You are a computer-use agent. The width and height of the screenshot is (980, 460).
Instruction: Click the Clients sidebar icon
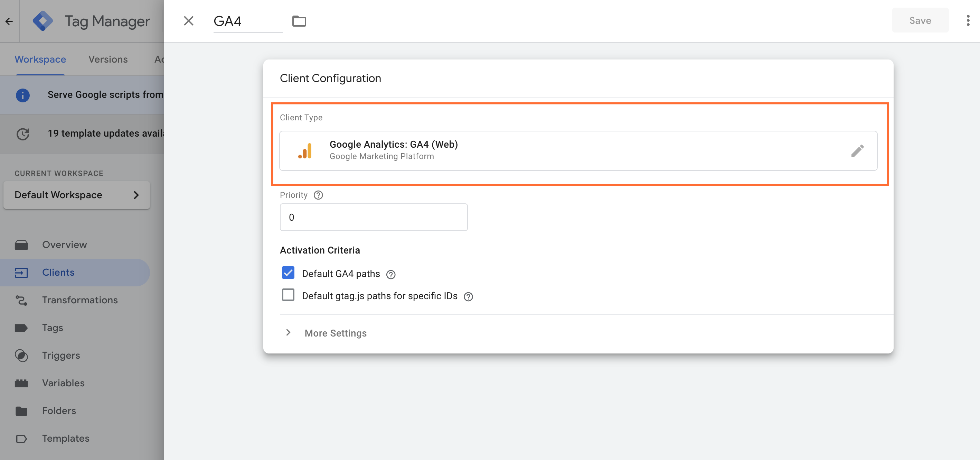click(21, 273)
